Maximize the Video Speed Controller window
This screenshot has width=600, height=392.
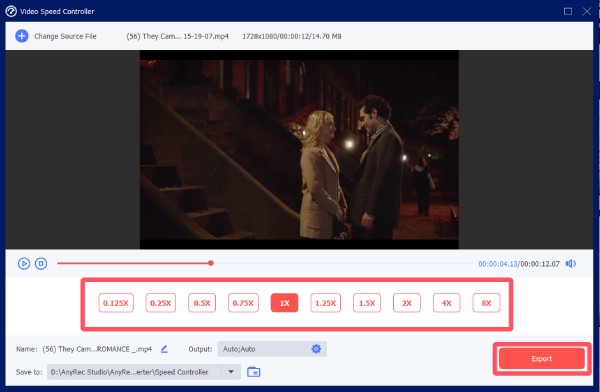pyautogui.click(x=568, y=11)
